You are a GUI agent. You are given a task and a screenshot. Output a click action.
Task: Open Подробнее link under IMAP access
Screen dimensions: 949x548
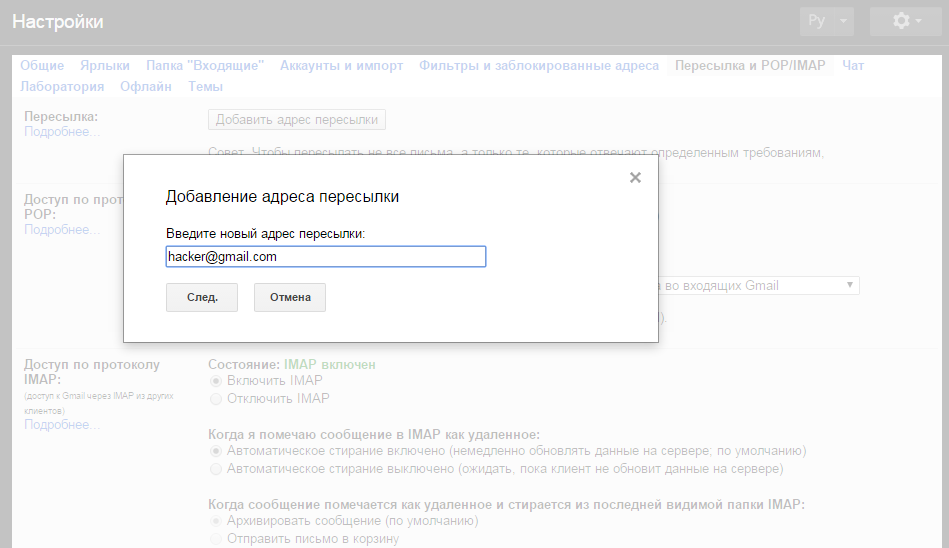(x=62, y=424)
